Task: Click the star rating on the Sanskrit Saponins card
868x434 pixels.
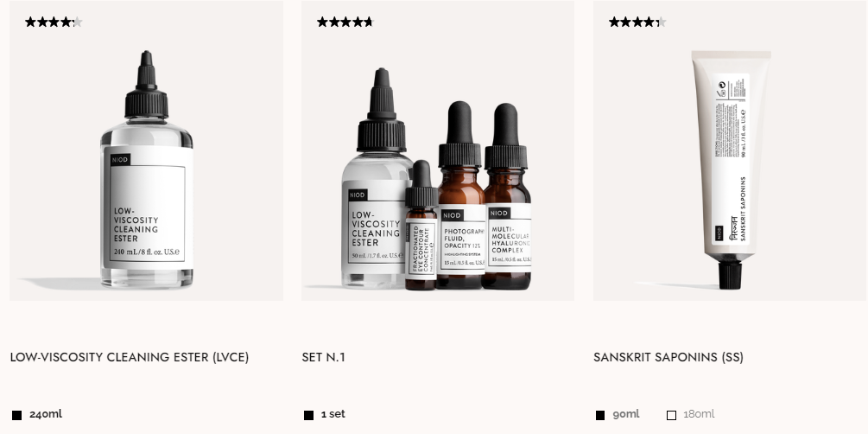Action: click(x=637, y=22)
